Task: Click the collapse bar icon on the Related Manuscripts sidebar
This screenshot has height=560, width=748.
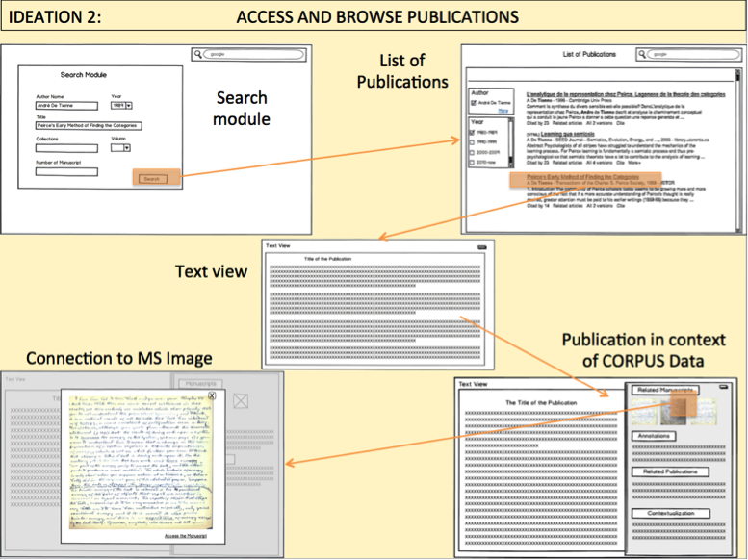Action: coord(724,387)
